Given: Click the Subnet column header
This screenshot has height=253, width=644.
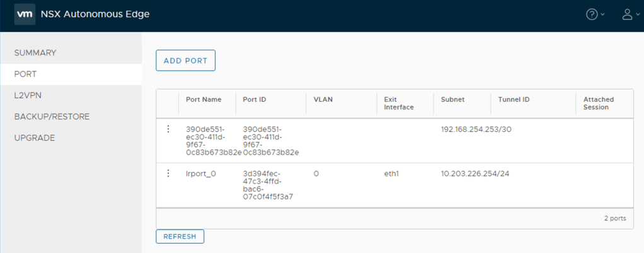Looking at the screenshot, I should pyautogui.click(x=453, y=99).
